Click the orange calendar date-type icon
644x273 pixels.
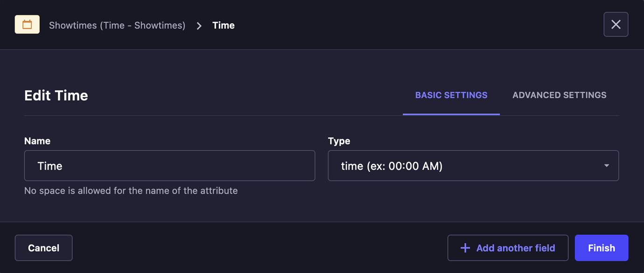coord(27,25)
